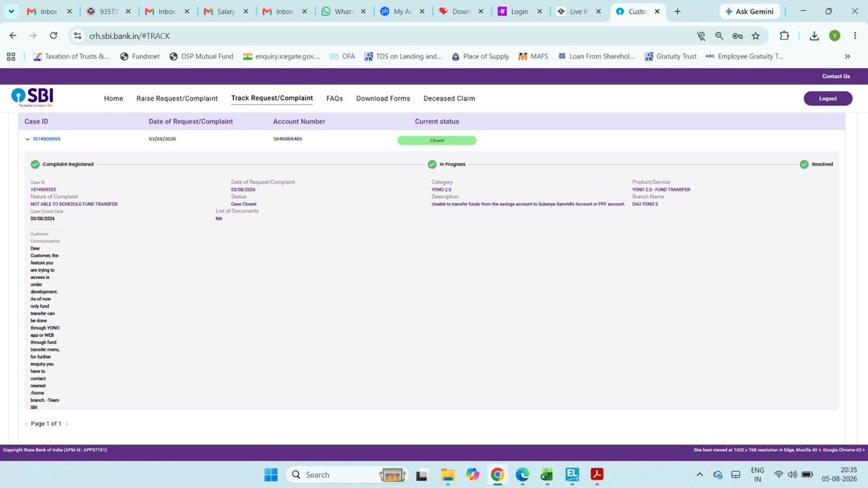The height and width of the screenshot is (488, 868).
Task: Open the password manager key icon
Action: [x=737, y=35]
